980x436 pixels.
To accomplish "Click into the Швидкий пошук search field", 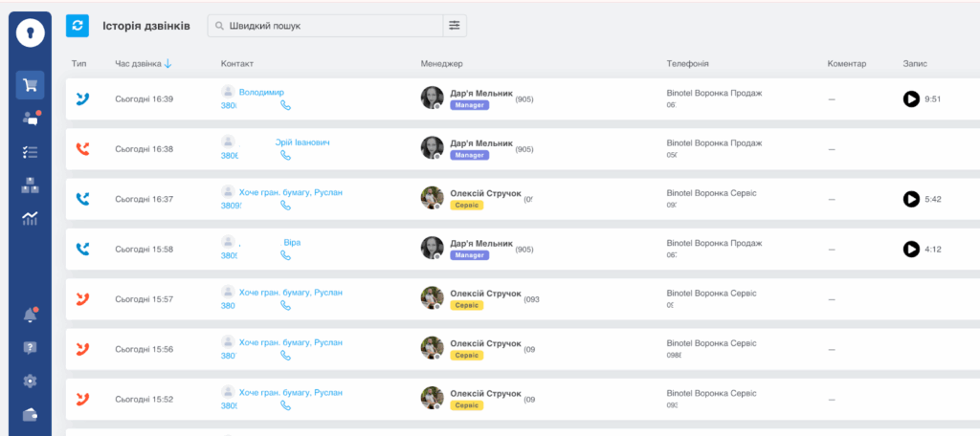I will (x=330, y=26).
